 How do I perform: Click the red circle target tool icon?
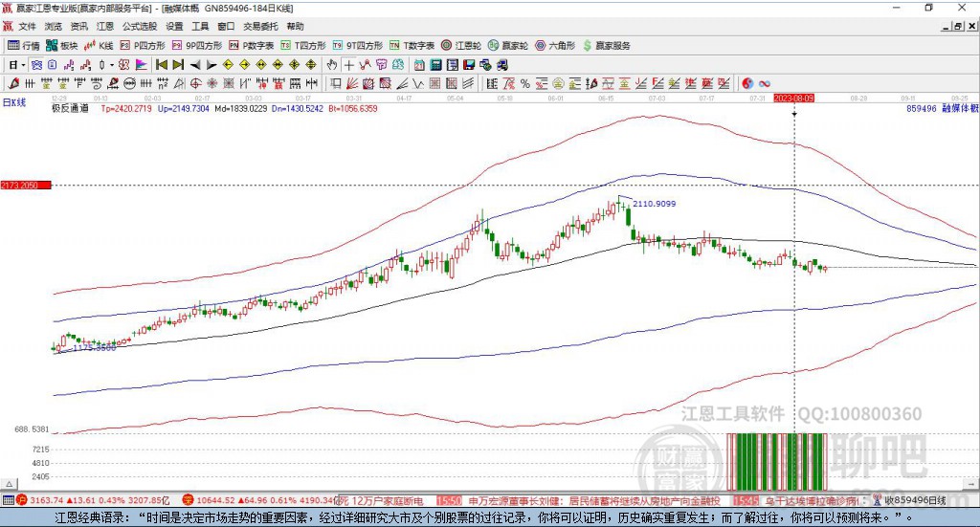pos(195,83)
